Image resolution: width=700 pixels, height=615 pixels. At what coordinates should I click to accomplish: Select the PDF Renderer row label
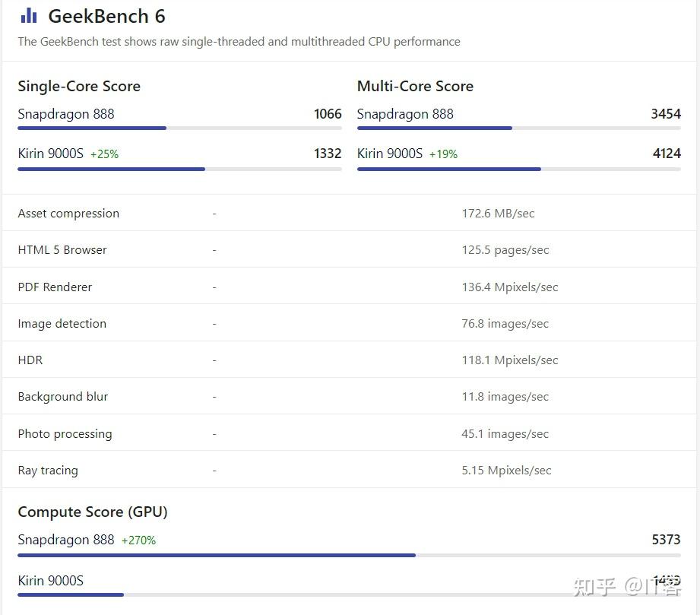(55, 287)
